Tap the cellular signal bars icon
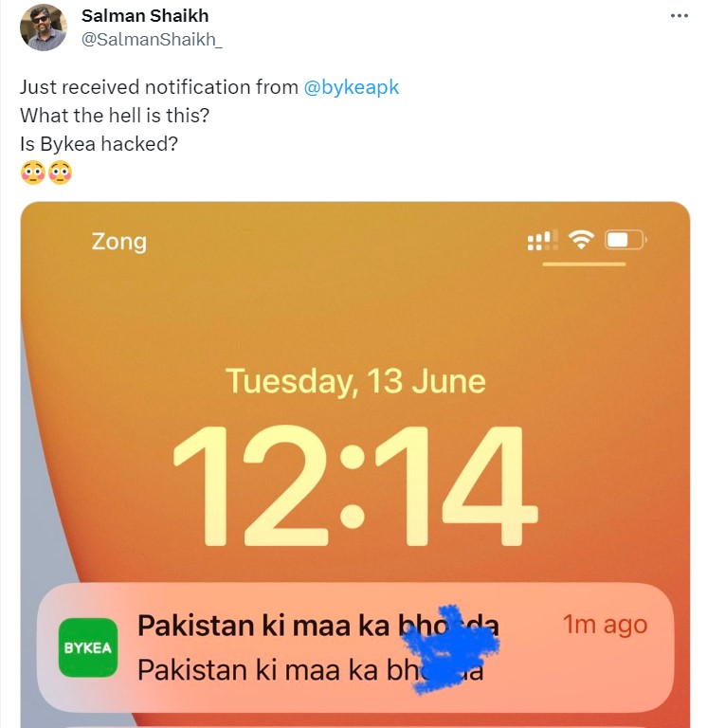Image resolution: width=707 pixels, height=728 pixels. tap(543, 241)
